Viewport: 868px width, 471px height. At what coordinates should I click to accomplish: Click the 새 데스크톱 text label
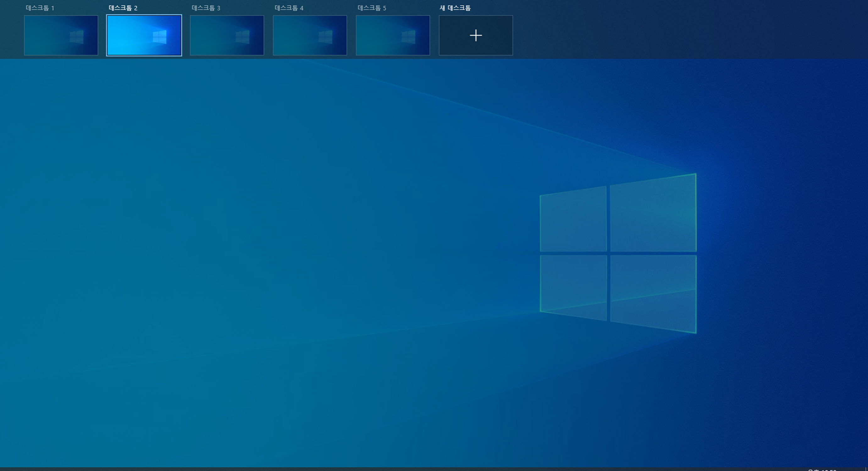455,8
